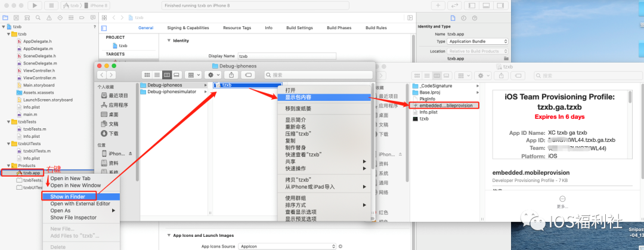Switch to the Build Settings tab
This screenshot has height=250, width=644.
click(299, 28)
